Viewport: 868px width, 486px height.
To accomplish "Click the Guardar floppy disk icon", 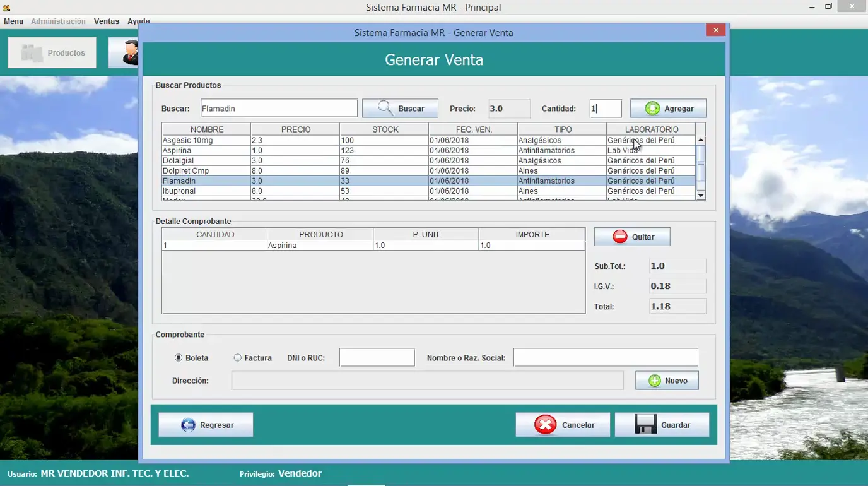I will click(x=645, y=425).
